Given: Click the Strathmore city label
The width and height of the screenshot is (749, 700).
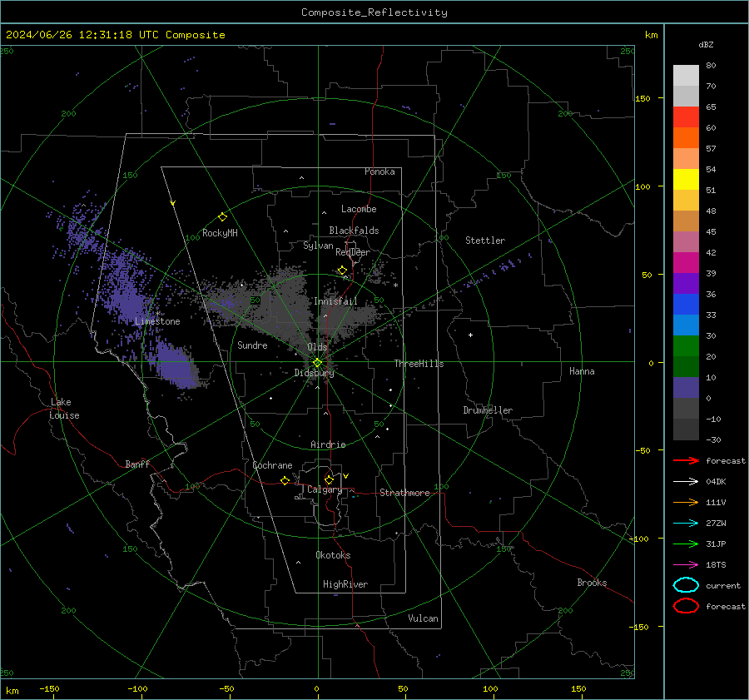Looking at the screenshot, I should [x=404, y=493].
